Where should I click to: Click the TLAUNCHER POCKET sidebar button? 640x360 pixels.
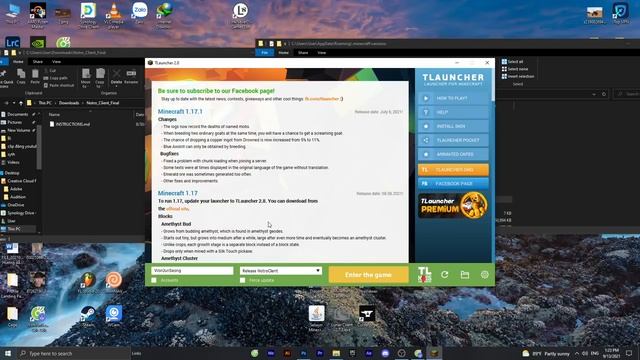click(453, 140)
